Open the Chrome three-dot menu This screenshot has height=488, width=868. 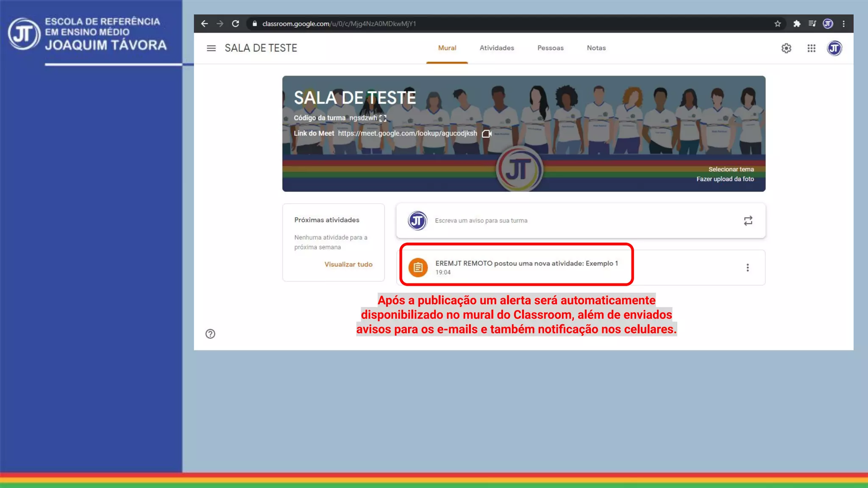[x=844, y=24]
